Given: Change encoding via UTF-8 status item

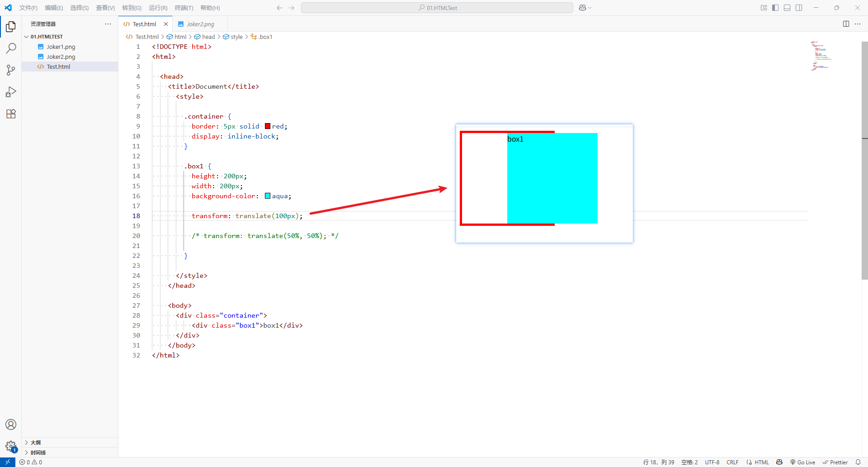Looking at the screenshot, I should [712, 462].
